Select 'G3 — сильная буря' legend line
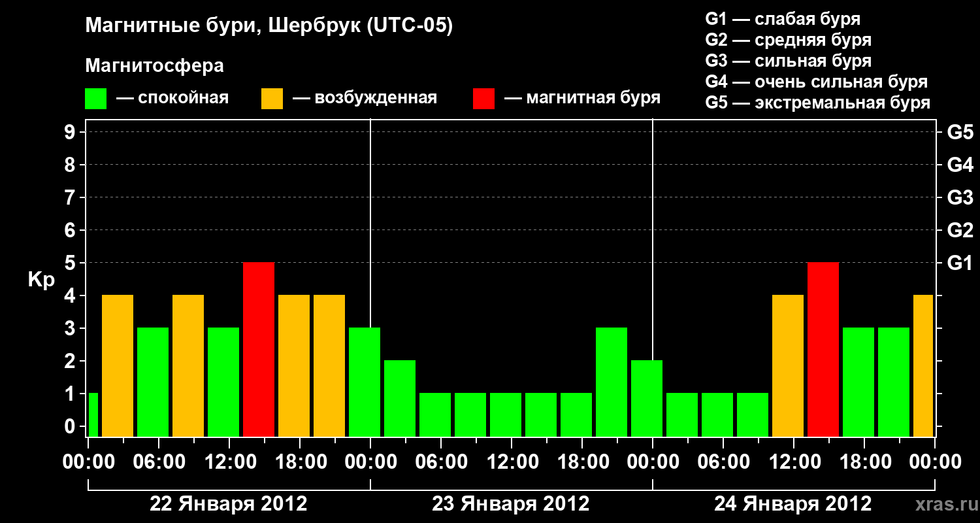 coord(789,61)
